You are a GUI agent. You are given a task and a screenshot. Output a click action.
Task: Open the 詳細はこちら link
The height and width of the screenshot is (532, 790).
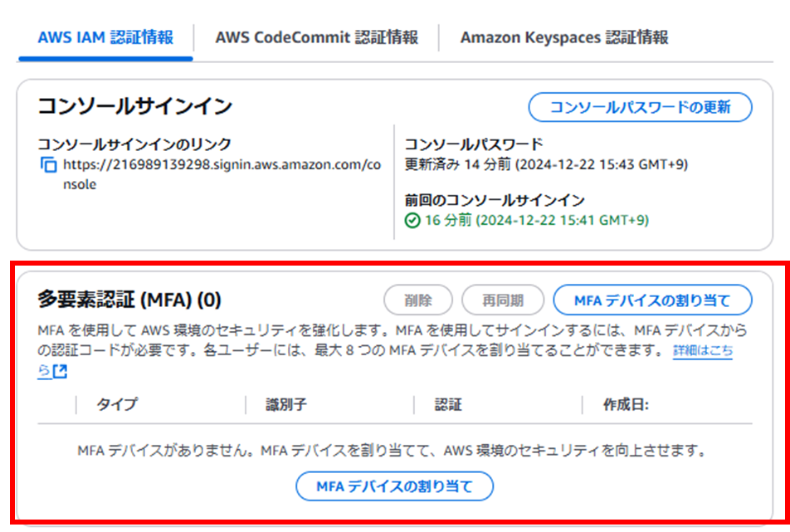click(703, 350)
